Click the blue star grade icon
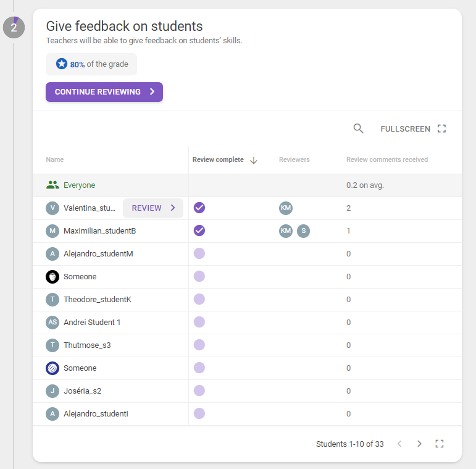Image resolution: width=476 pixels, height=469 pixels. (62, 64)
